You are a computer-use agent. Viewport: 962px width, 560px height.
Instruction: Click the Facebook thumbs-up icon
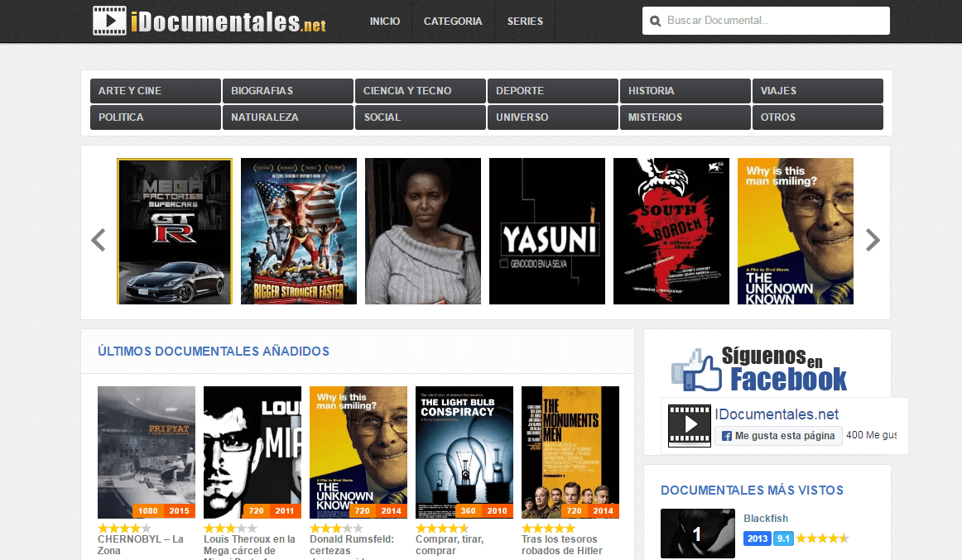(x=697, y=370)
